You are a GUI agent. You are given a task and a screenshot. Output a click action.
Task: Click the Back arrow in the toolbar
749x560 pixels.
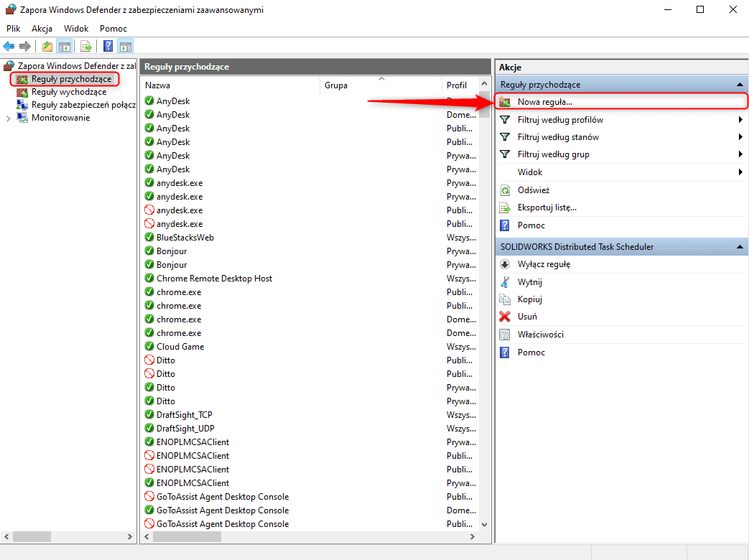9,47
